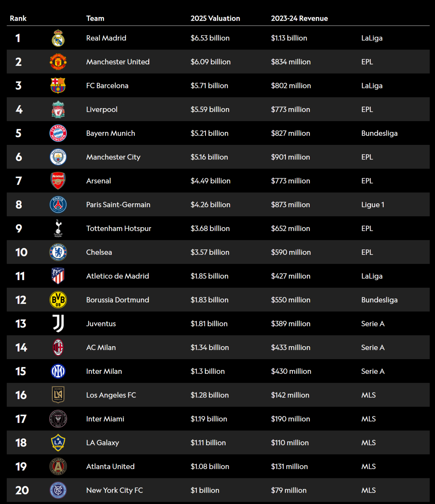Click the Team column header
The width and height of the screenshot is (435, 504).
click(95, 18)
